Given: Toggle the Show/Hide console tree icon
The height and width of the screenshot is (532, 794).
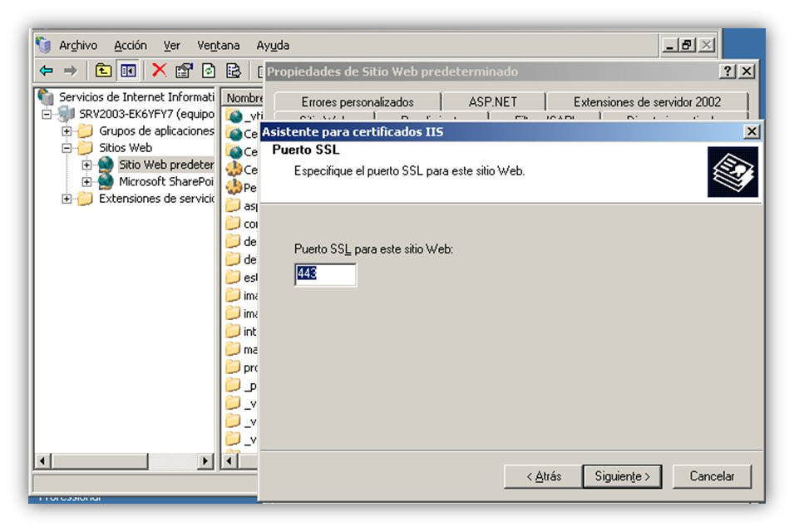Looking at the screenshot, I should click(x=128, y=71).
